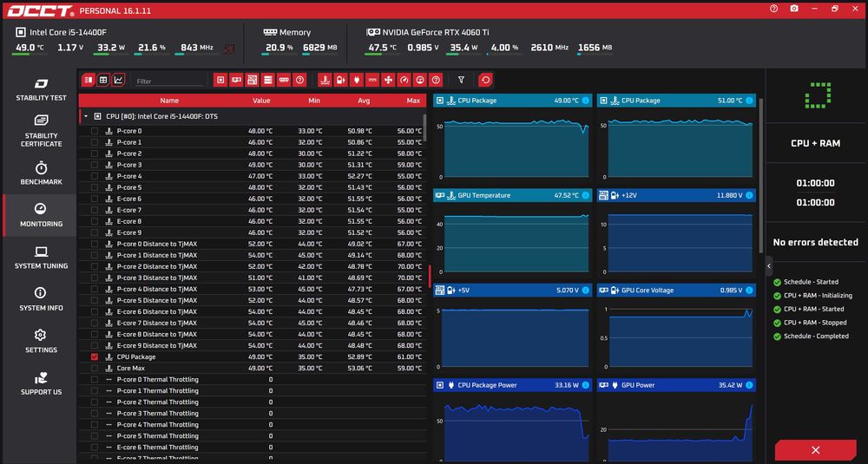Open Monitoring section
This screenshot has width=868, height=464.
[x=41, y=215]
